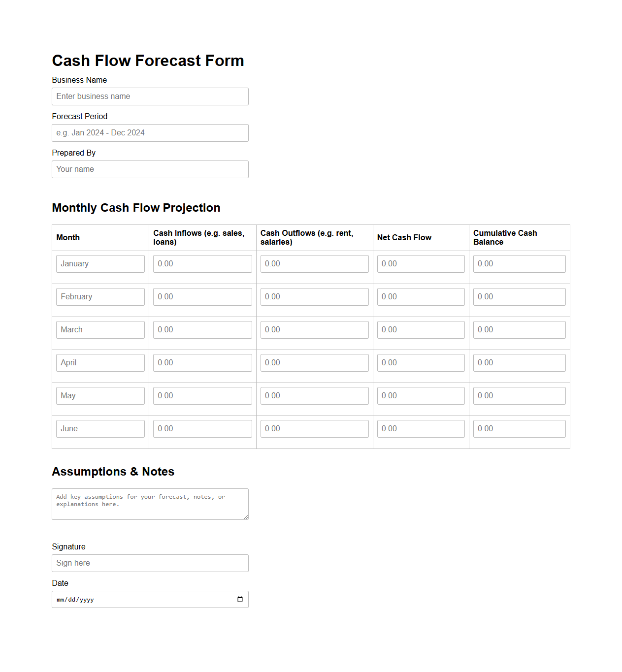Click the June month name field

tap(100, 428)
